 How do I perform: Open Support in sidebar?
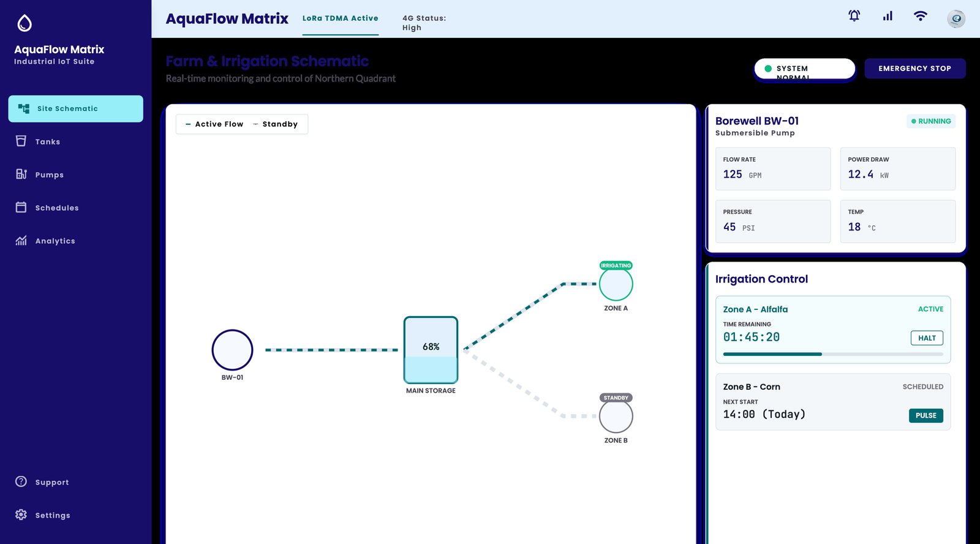[x=76, y=482]
